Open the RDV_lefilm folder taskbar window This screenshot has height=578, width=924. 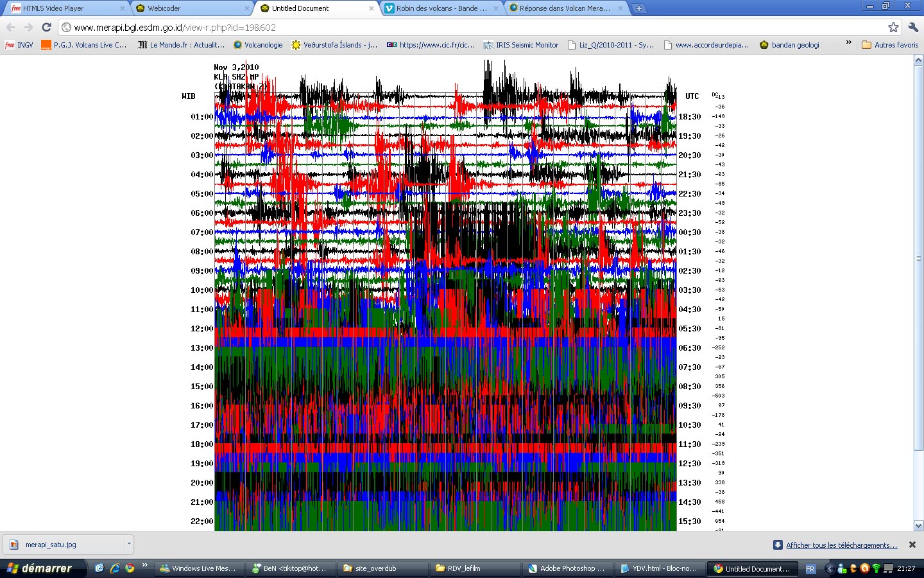[475, 568]
